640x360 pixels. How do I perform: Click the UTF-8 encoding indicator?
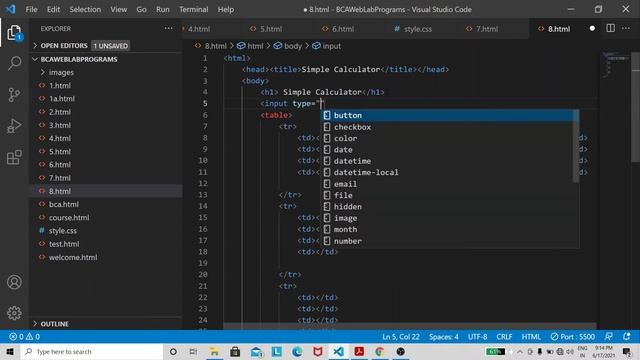(x=478, y=337)
